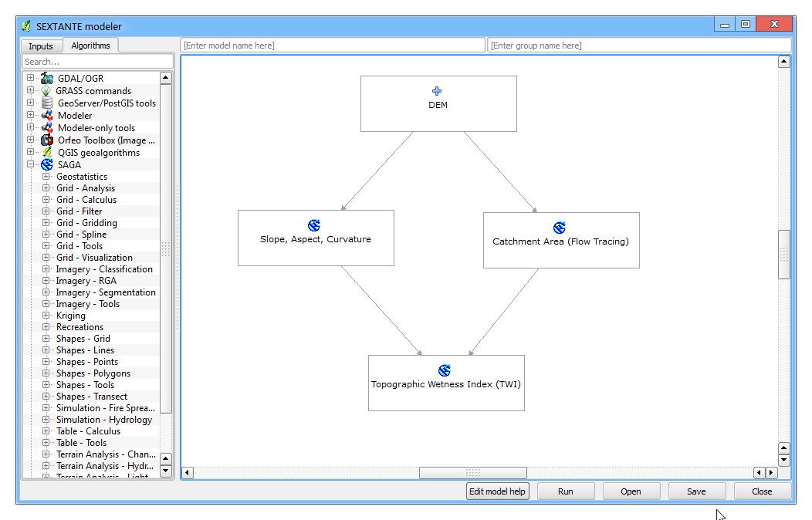Expand the Grid - Analysis subgroup
Viewport: 812px width, 520px height.
coord(46,187)
